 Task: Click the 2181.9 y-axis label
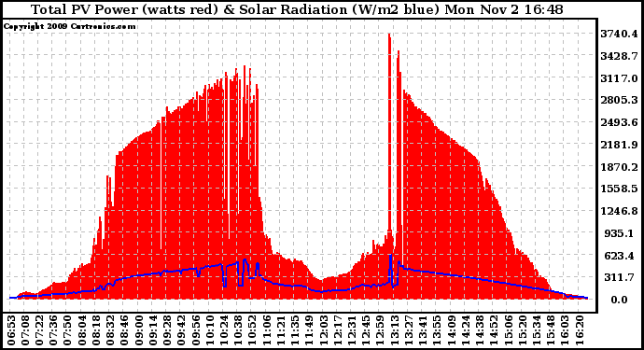[x=619, y=145]
